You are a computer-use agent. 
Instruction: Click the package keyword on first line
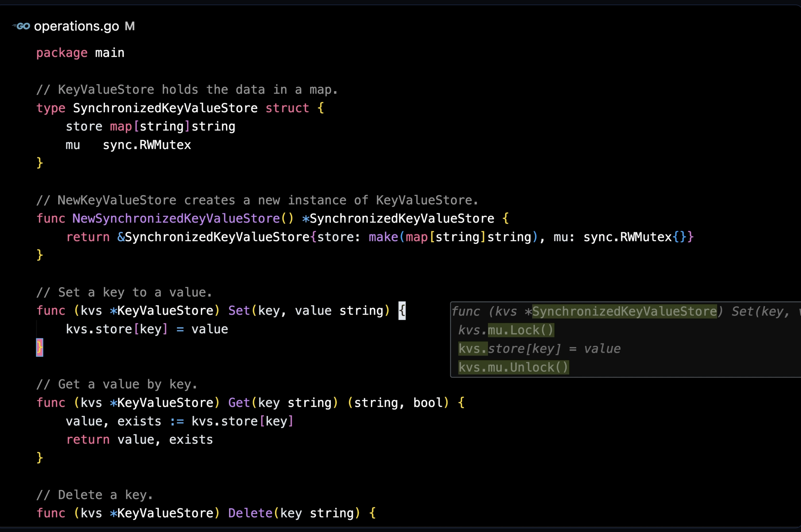pos(62,53)
